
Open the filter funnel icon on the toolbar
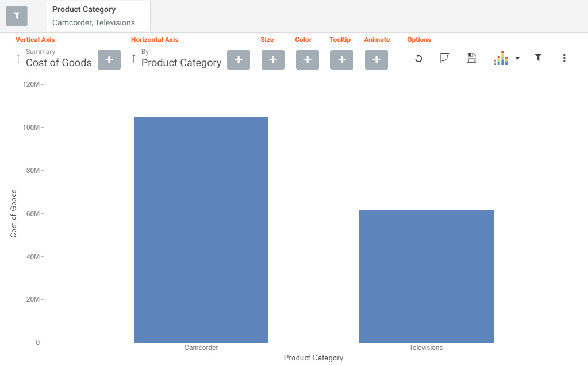538,58
